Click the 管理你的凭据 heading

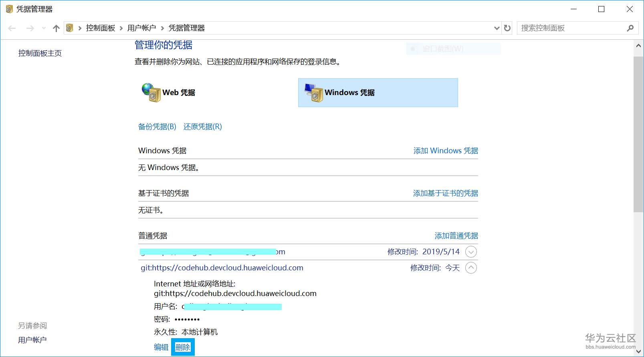click(x=164, y=45)
